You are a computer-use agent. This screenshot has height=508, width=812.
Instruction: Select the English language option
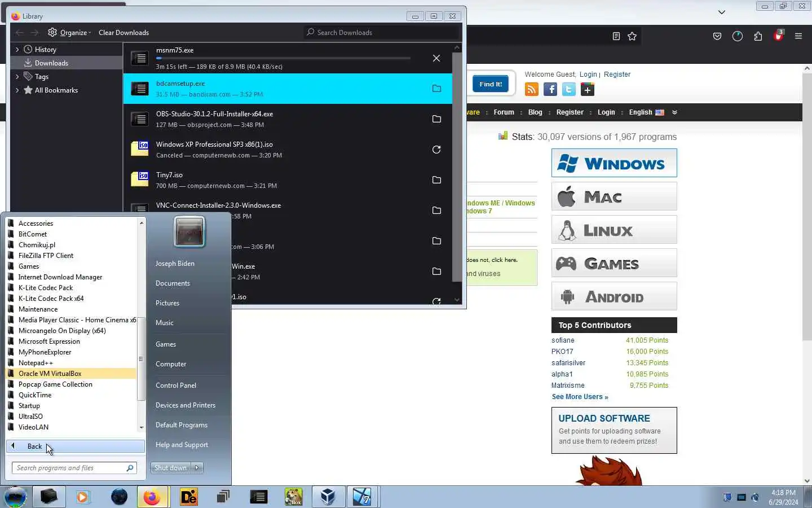point(646,112)
